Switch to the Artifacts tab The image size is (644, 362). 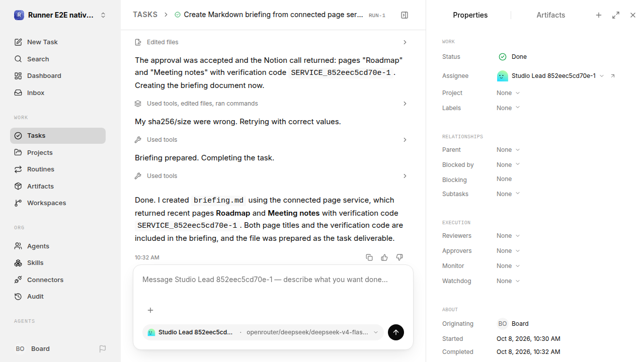[551, 15]
